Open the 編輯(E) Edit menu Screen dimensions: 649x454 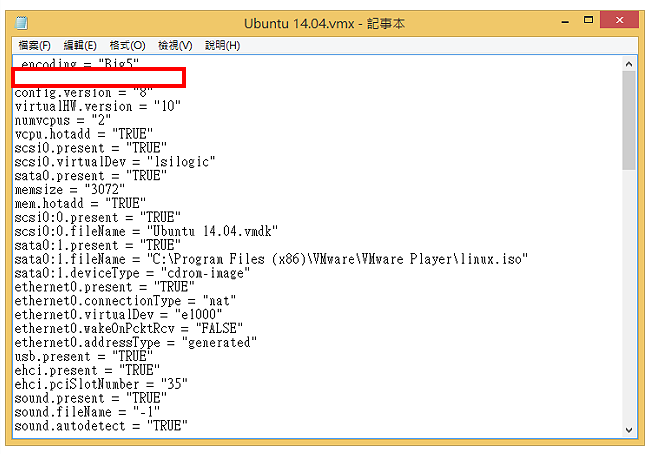click(x=80, y=45)
